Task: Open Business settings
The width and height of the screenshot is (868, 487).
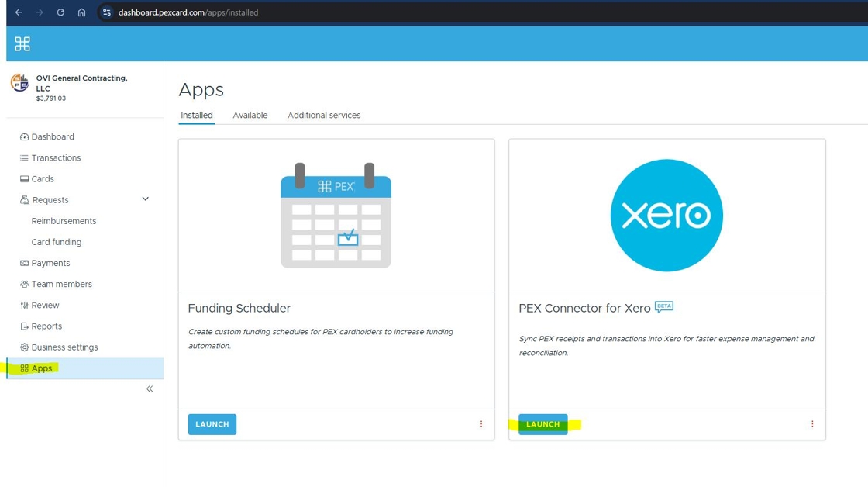Action: tap(64, 347)
